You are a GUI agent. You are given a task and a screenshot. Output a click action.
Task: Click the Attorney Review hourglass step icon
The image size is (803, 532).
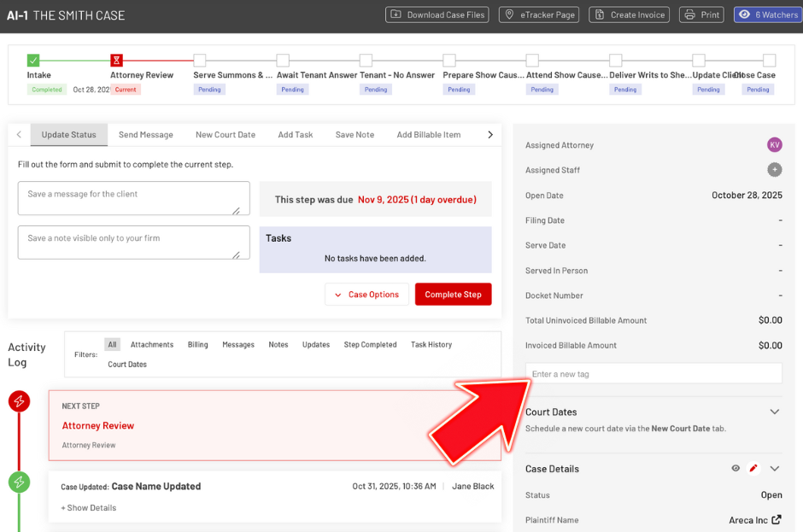[x=117, y=61]
